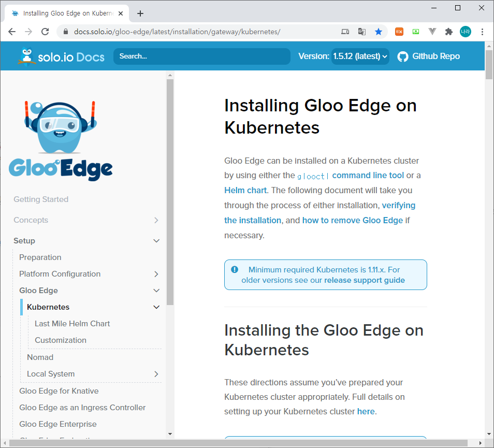Open a new tab with plus button
This screenshot has width=494, height=448.
(x=140, y=13)
